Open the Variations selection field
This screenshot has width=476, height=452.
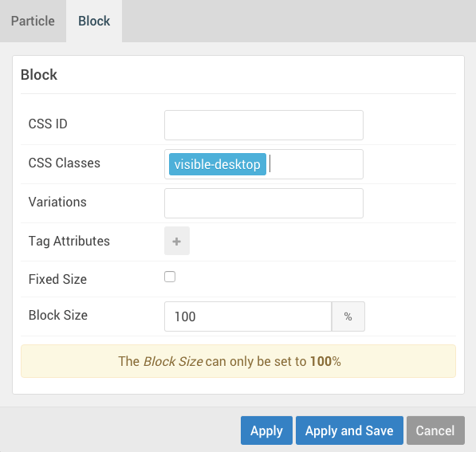264,203
